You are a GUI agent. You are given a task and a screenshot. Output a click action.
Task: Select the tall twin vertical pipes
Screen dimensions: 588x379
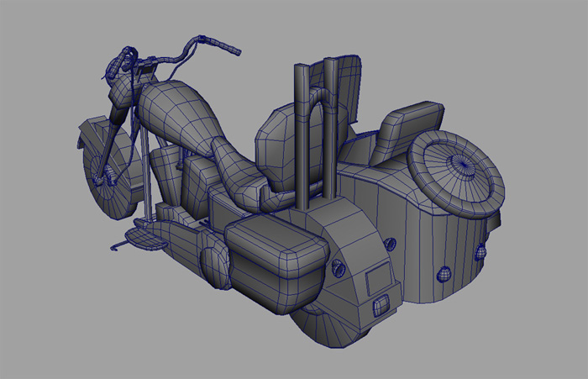315,135
